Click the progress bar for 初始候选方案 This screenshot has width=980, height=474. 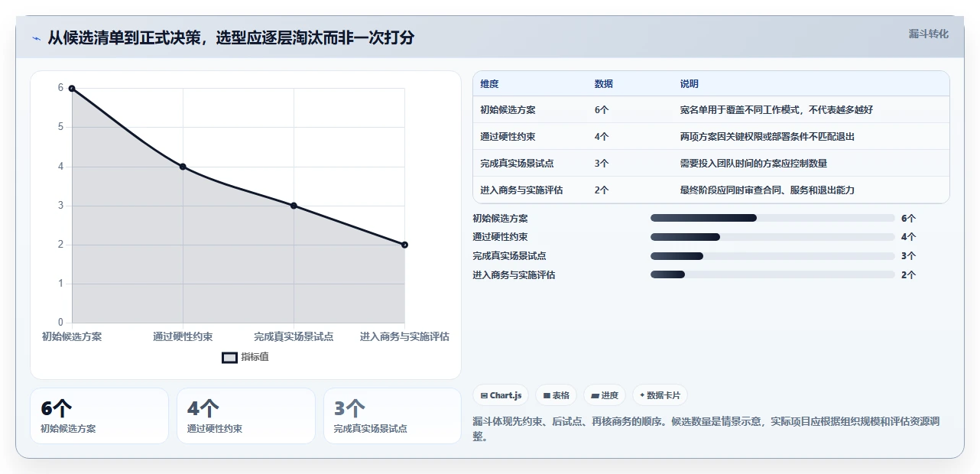coord(772,218)
